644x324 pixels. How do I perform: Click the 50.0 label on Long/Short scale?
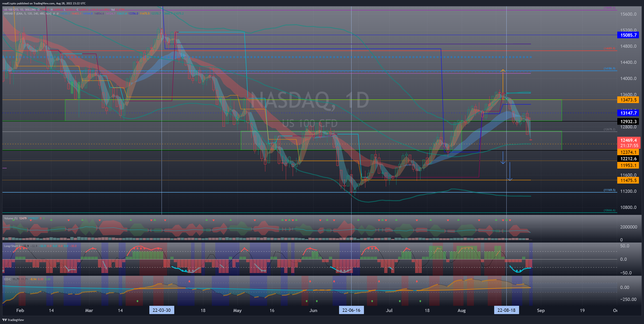pyautogui.click(x=624, y=246)
